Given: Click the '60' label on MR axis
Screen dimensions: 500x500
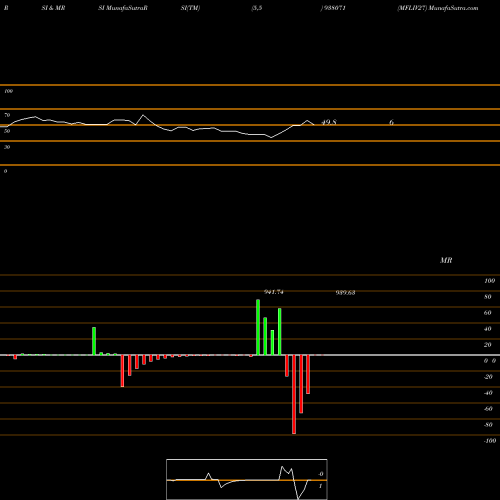Looking at the screenshot, I should coord(488,313).
